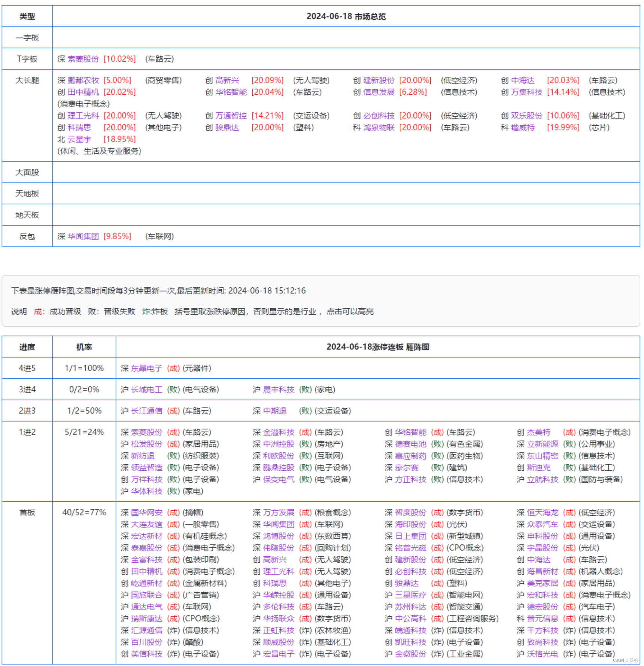Open 华闻集团 link in 反包 row
The image size is (644, 666).
point(83,236)
